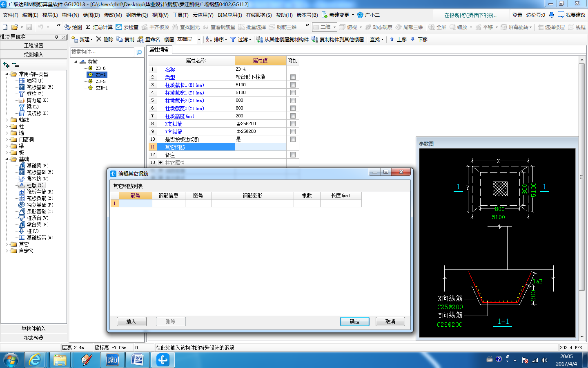Tick the 附加 checkbox for 类型 row
588x368 pixels.
point(293,77)
